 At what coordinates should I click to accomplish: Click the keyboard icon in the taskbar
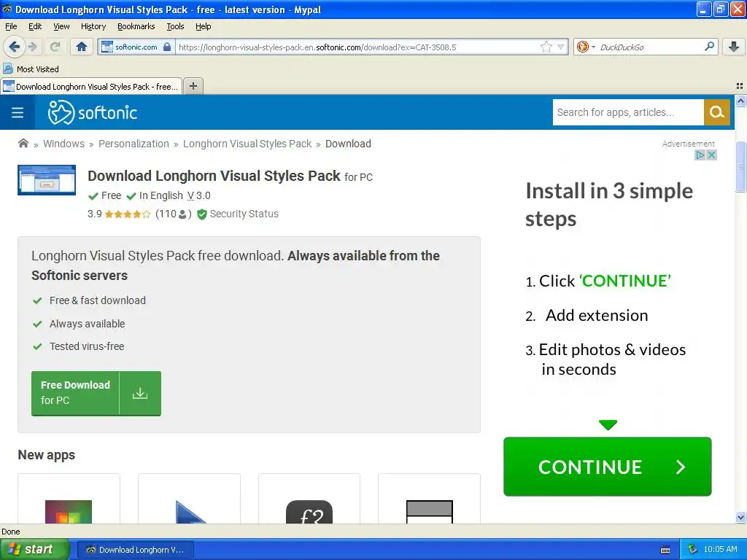665,550
